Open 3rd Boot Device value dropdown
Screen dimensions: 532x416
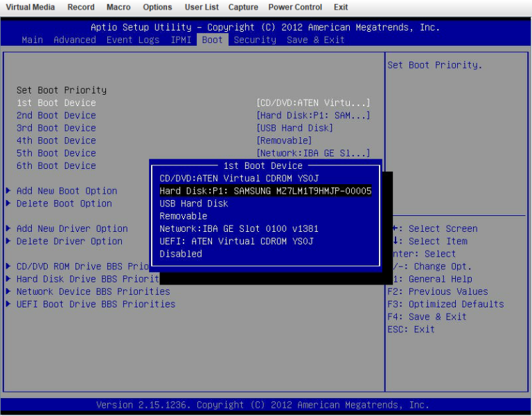(294, 128)
